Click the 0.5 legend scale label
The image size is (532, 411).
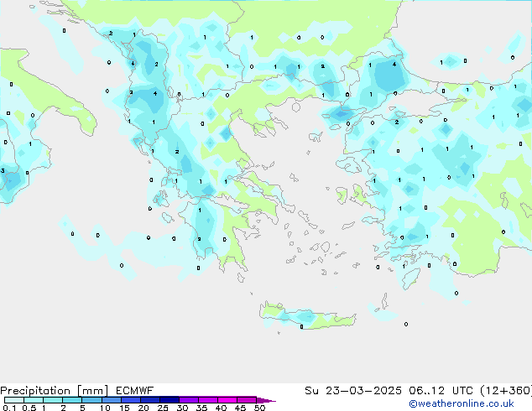29,408
